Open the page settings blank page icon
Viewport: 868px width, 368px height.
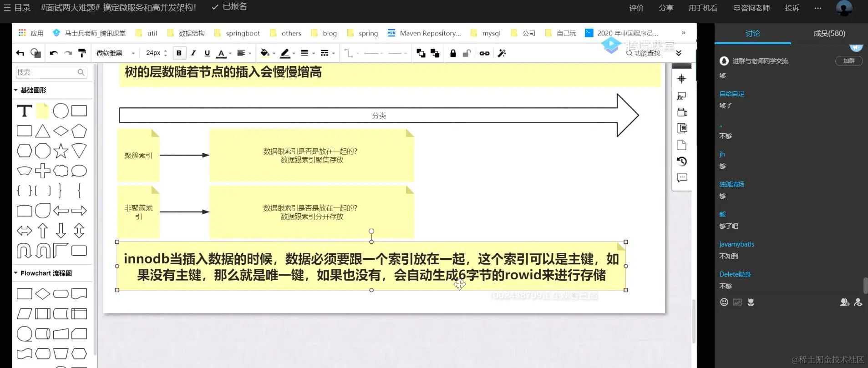pos(681,145)
